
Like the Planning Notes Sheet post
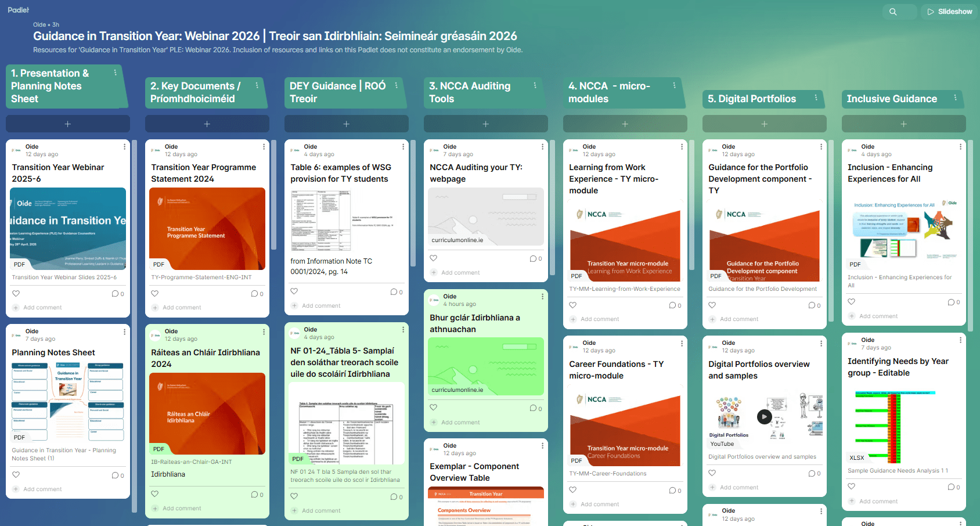click(x=16, y=475)
